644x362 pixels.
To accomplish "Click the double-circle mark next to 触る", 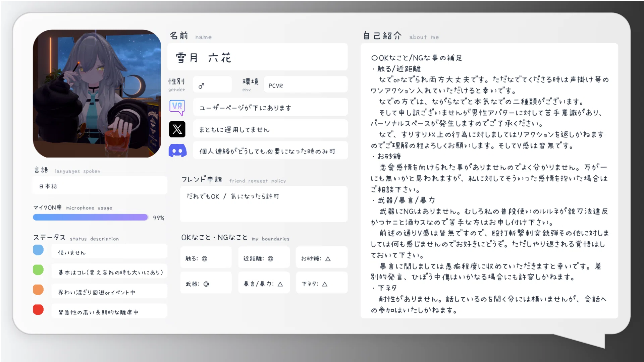I will [x=204, y=258].
